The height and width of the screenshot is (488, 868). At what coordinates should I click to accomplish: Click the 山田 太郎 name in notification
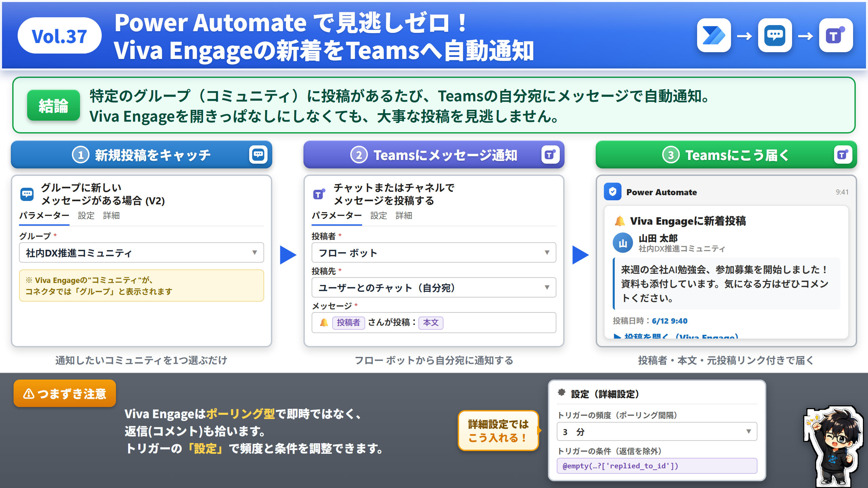(x=658, y=238)
